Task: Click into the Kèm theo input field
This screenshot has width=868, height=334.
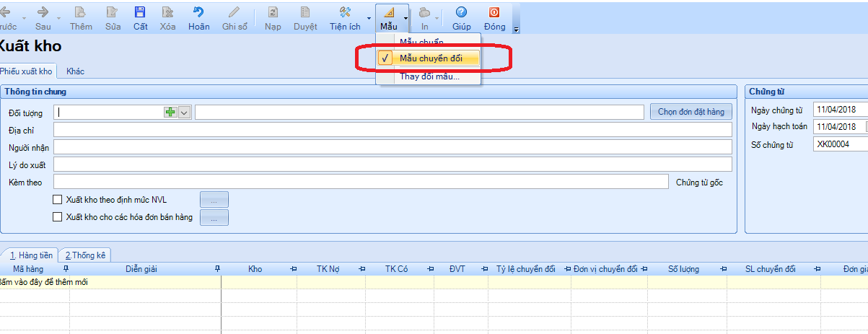Action: pyautogui.click(x=361, y=182)
